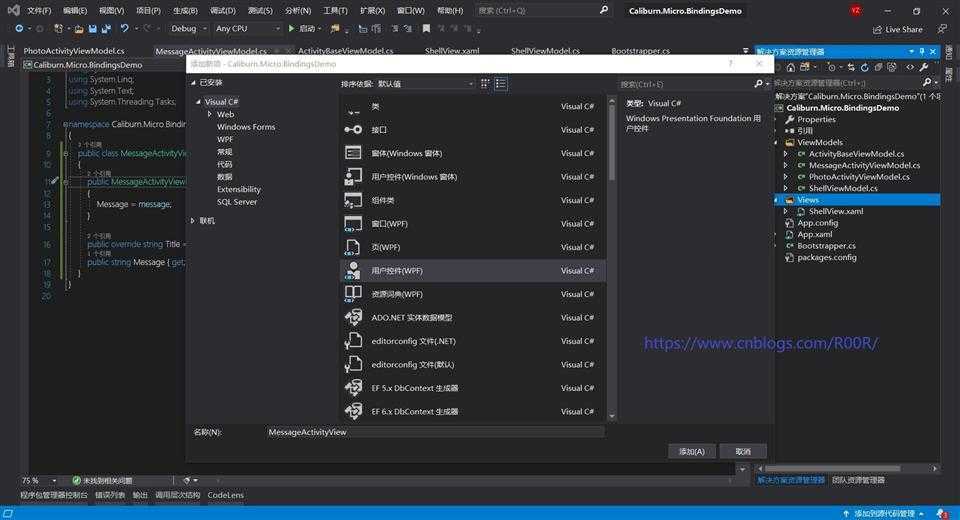Image resolution: width=960 pixels, height=520 pixels.
Task: Choose the 用户控件(Windows 窗体) template icon
Action: (353, 177)
